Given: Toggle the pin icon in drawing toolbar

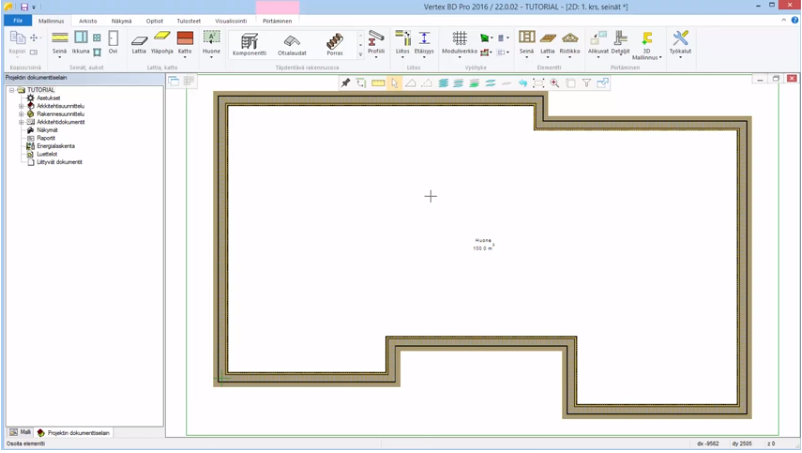Looking at the screenshot, I should (x=346, y=84).
